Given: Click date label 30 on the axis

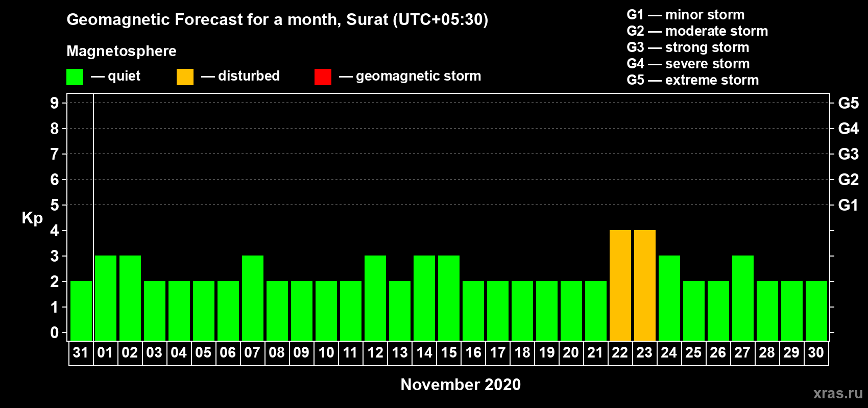Looking at the screenshot, I should (816, 352).
